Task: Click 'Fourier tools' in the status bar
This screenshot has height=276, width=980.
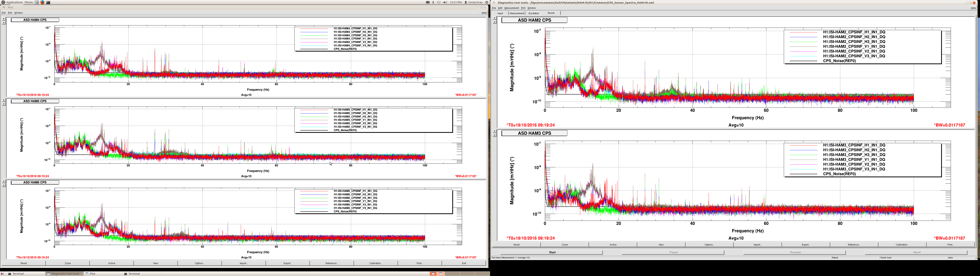Action: pyautogui.click(x=886, y=258)
